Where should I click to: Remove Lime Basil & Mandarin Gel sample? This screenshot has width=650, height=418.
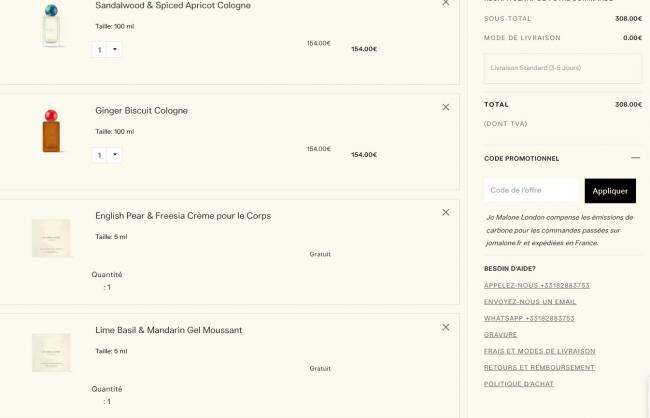point(446,327)
